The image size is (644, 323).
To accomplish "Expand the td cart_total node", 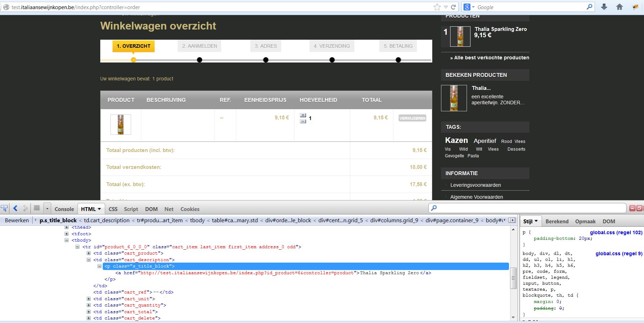I will [89, 312].
